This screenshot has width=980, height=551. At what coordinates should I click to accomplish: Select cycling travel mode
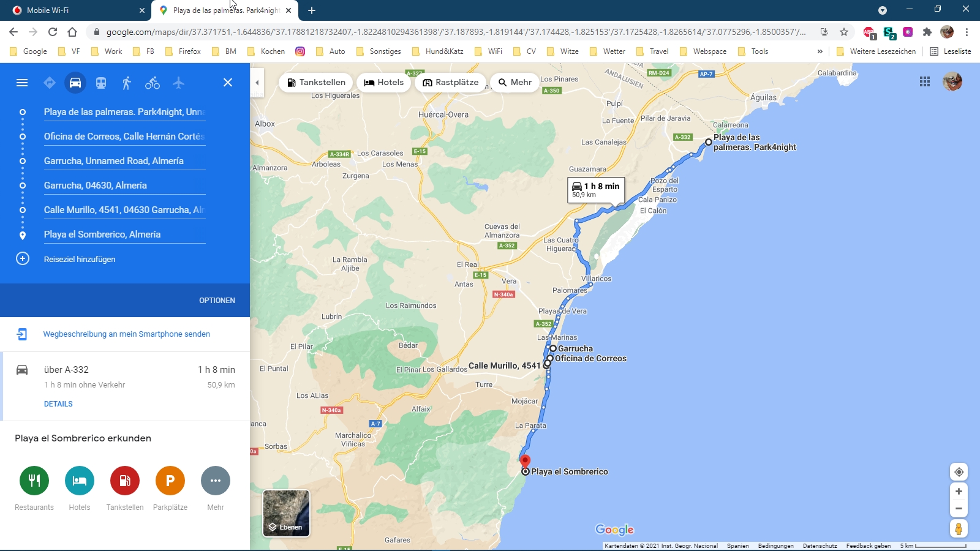pos(153,83)
